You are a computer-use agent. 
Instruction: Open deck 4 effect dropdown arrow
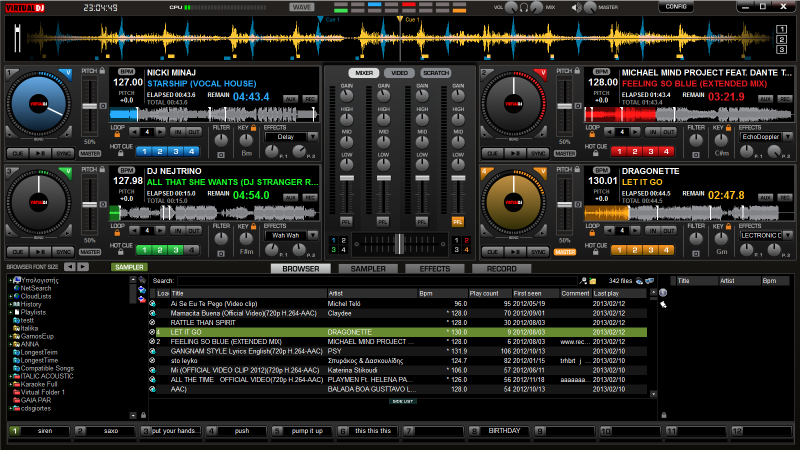click(x=788, y=235)
